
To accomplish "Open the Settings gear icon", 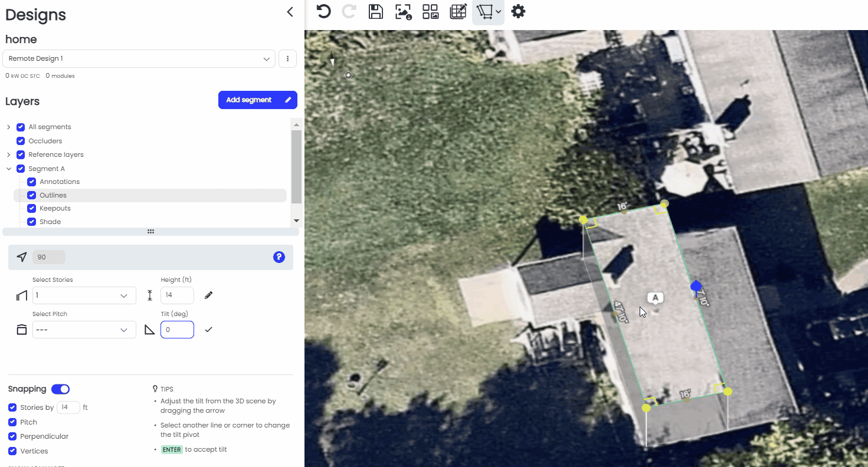I will tap(518, 11).
